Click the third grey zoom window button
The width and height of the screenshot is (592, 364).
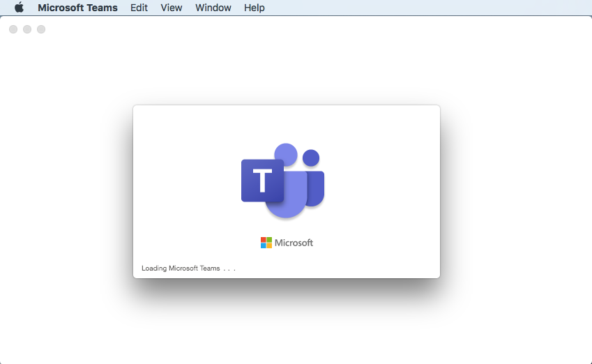41,29
